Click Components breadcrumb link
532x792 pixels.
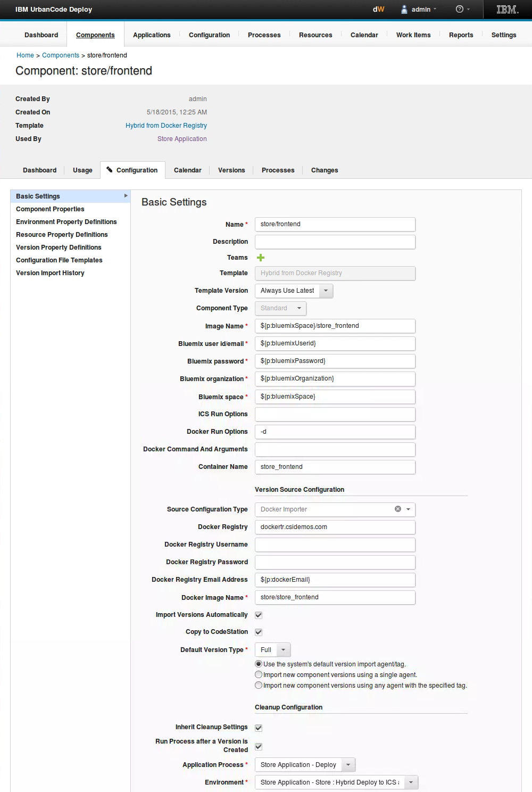pos(61,55)
